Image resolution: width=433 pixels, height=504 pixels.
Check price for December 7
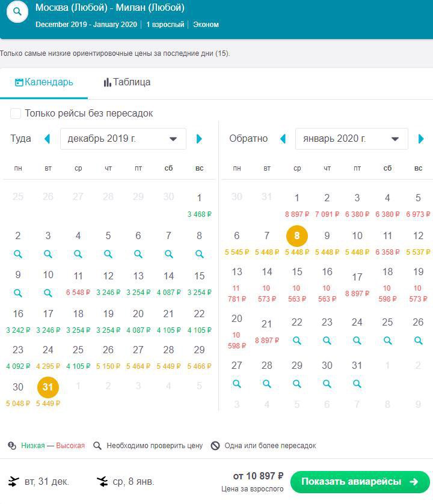168,254
